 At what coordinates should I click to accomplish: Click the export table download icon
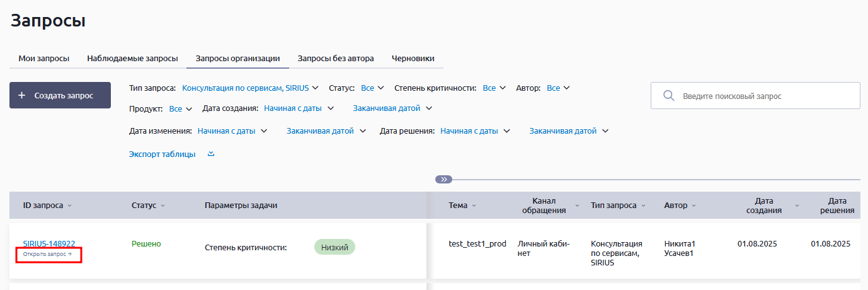click(211, 154)
